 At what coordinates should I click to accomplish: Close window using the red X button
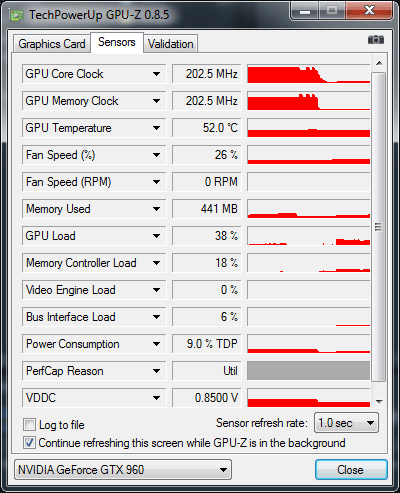click(369, 11)
